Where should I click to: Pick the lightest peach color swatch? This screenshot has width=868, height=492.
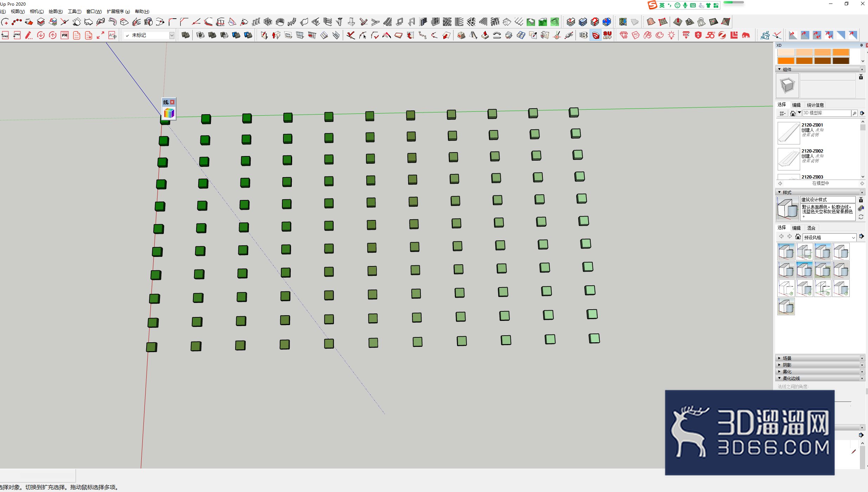point(786,52)
